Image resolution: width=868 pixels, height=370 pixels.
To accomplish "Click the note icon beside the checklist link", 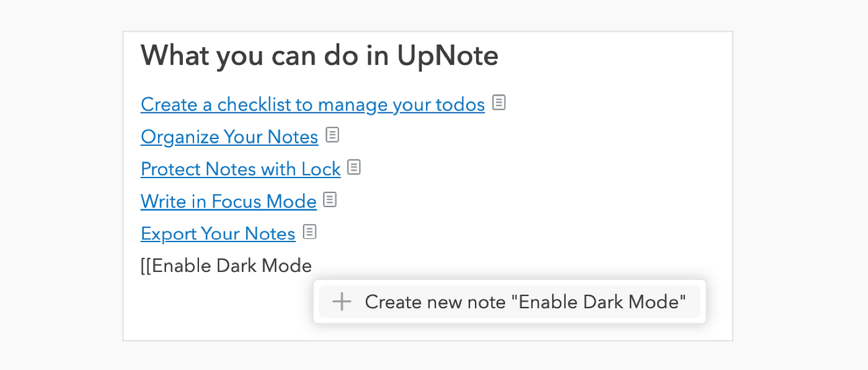I will [499, 103].
